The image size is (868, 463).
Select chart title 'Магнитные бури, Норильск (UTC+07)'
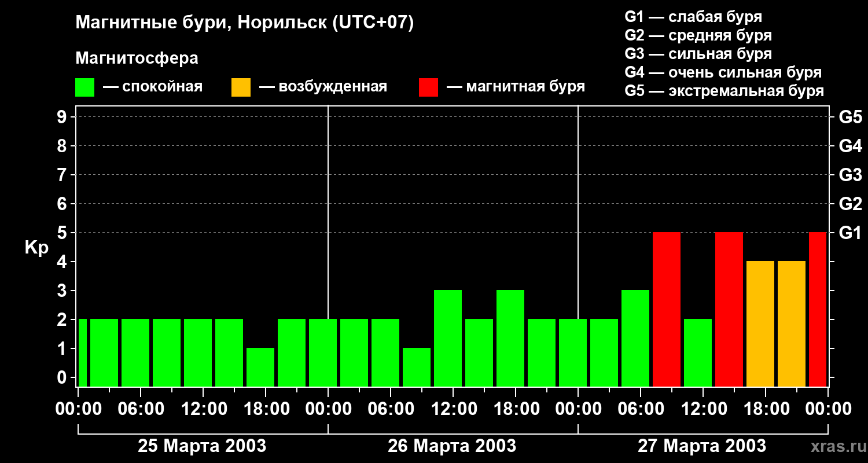click(x=245, y=23)
